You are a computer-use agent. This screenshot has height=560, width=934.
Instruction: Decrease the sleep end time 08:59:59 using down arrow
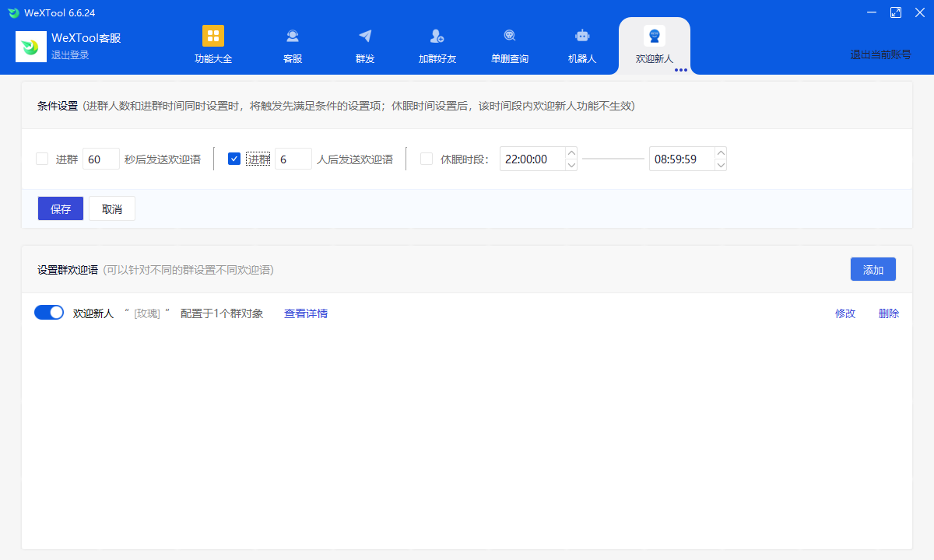720,165
